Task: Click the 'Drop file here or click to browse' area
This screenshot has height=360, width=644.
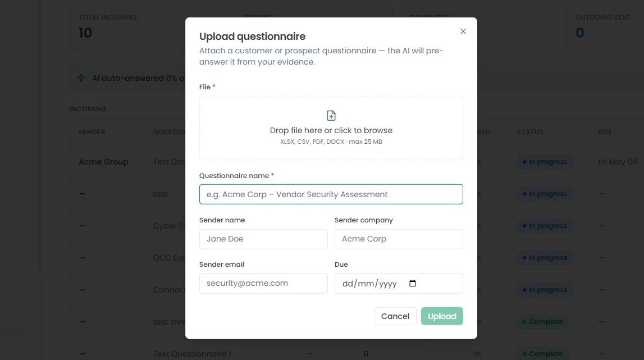Action: (331, 128)
